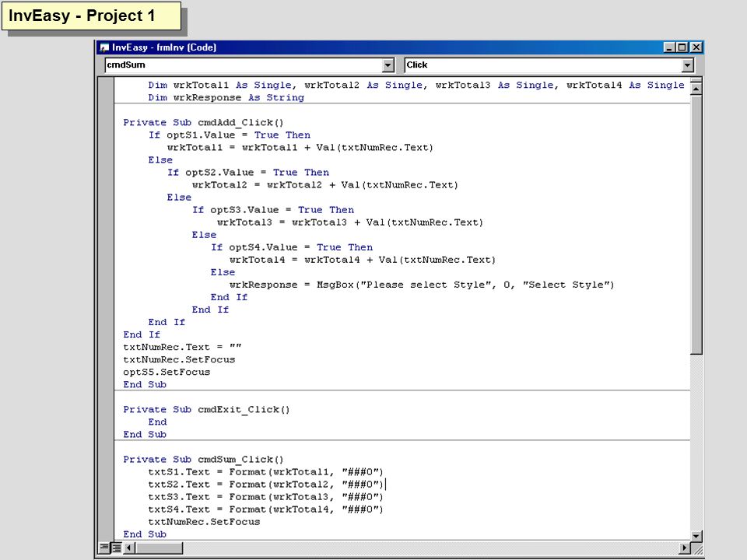Screen dimensions: 747x560
Task: Click the wrkResponse = MsgBox line
Action: point(422,285)
